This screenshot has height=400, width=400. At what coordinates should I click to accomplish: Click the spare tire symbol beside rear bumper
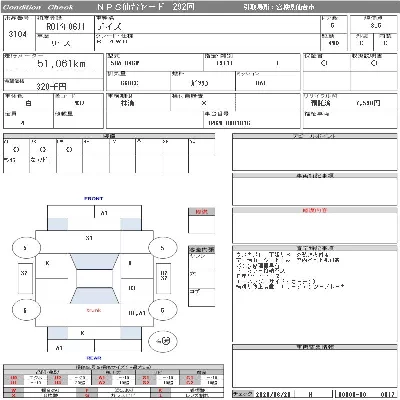163,341
